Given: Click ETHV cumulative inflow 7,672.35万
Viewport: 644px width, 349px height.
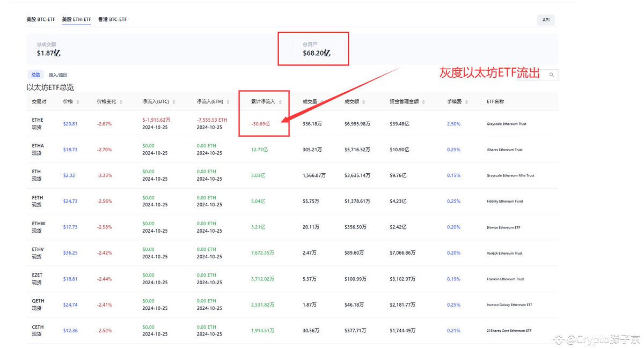Looking at the screenshot, I should (x=262, y=253).
